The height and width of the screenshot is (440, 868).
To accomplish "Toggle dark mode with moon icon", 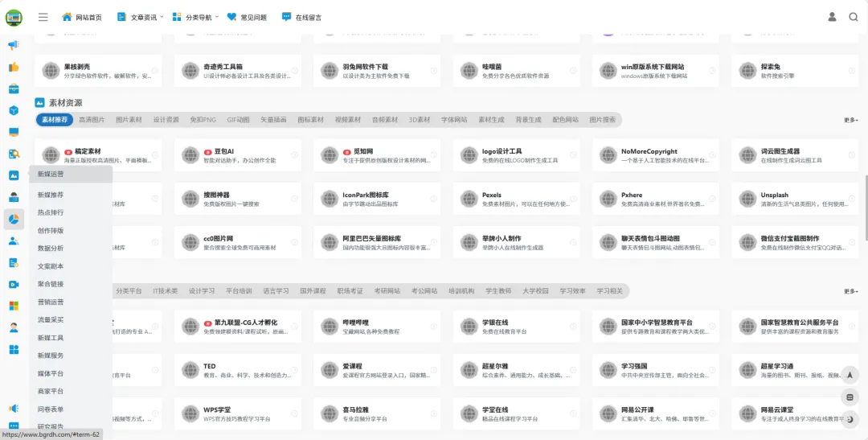I will [x=850, y=420].
